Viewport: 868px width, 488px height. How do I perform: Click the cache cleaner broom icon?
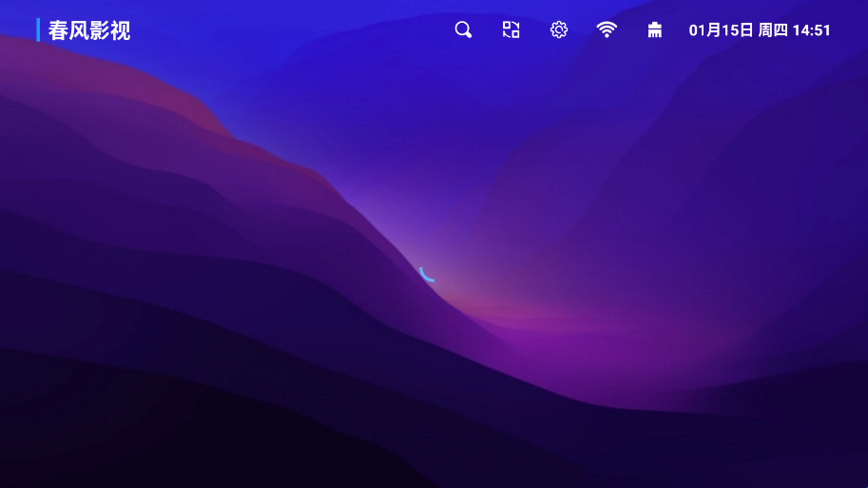point(655,29)
